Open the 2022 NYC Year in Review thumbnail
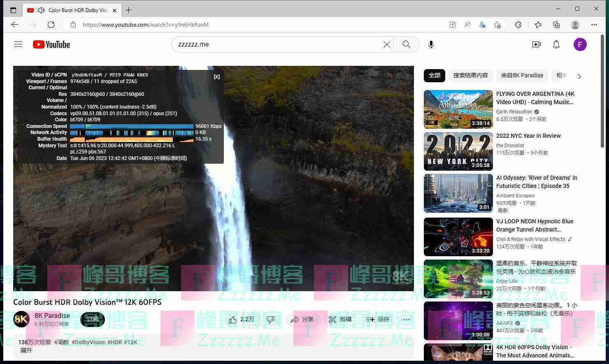 [x=458, y=151]
